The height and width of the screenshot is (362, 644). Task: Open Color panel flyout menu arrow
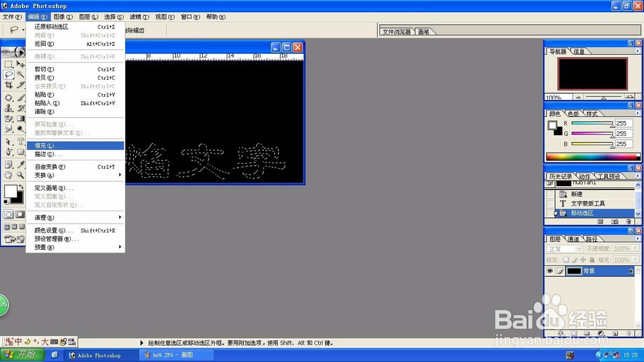(x=638, y=113)
